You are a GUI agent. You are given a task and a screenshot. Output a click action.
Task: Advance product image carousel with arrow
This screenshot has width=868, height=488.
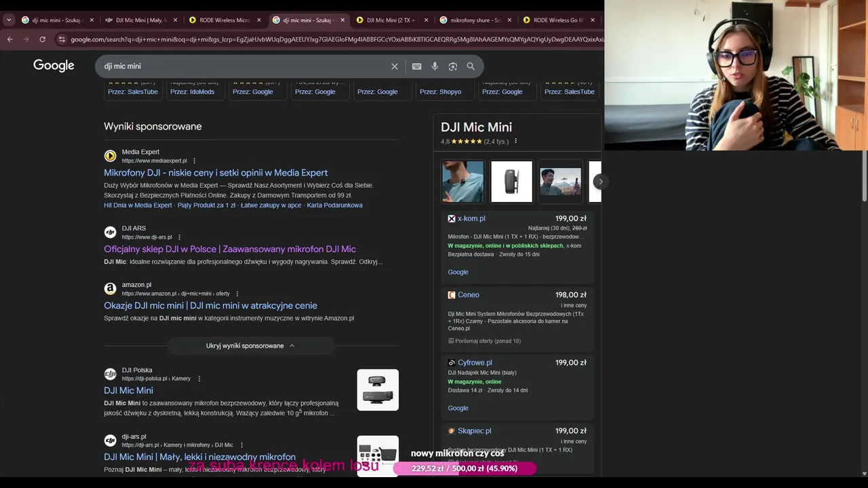(x=600, y=182)
